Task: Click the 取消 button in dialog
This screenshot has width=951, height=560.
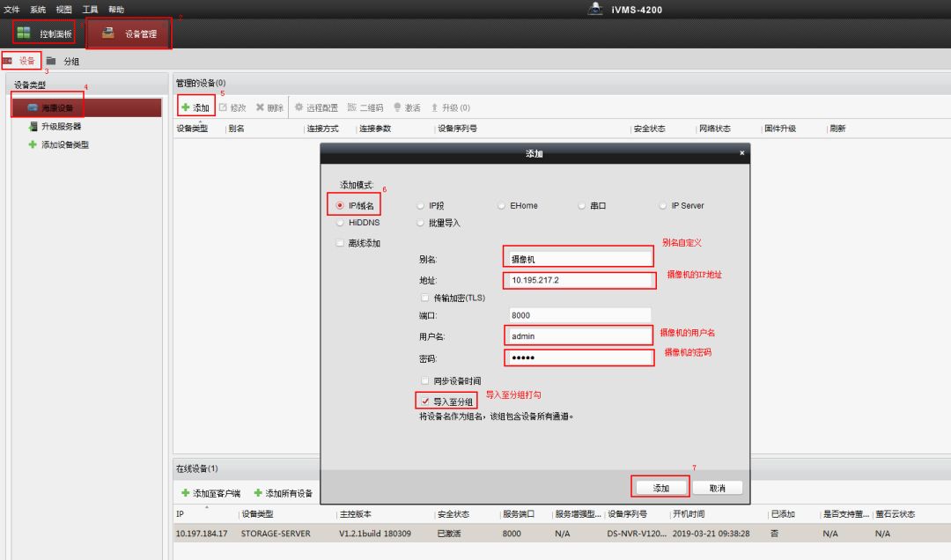Action: click(718, 488)
